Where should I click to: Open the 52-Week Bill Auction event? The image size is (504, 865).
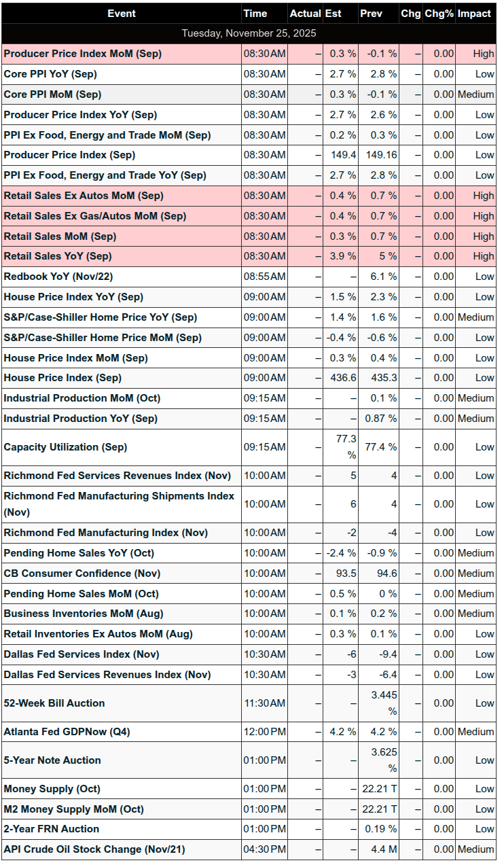pos(54,703)
